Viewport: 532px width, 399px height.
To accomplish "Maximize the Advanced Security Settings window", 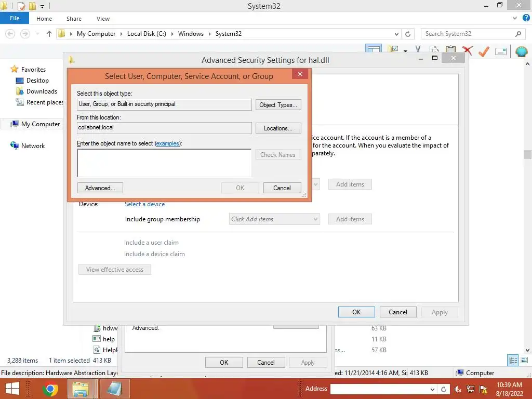I will tap(435, 58).
